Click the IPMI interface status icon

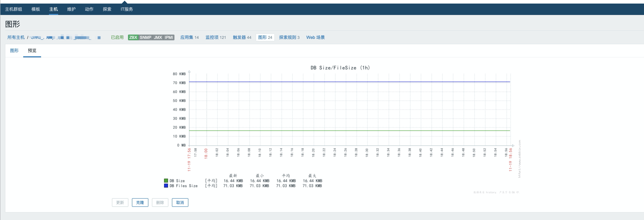coord(169,37)
